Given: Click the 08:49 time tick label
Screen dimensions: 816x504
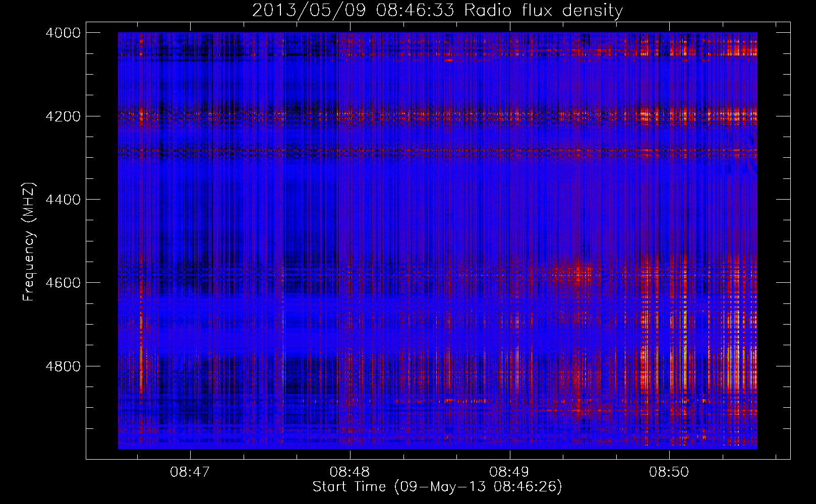Looking at the screenshot, I should tap(509, 472).
